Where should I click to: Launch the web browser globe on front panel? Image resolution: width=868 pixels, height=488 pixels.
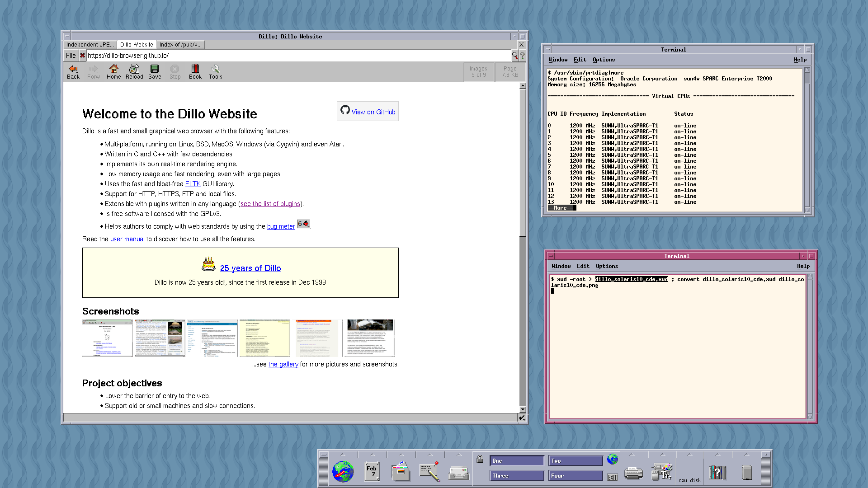click(x=343, y=472)
